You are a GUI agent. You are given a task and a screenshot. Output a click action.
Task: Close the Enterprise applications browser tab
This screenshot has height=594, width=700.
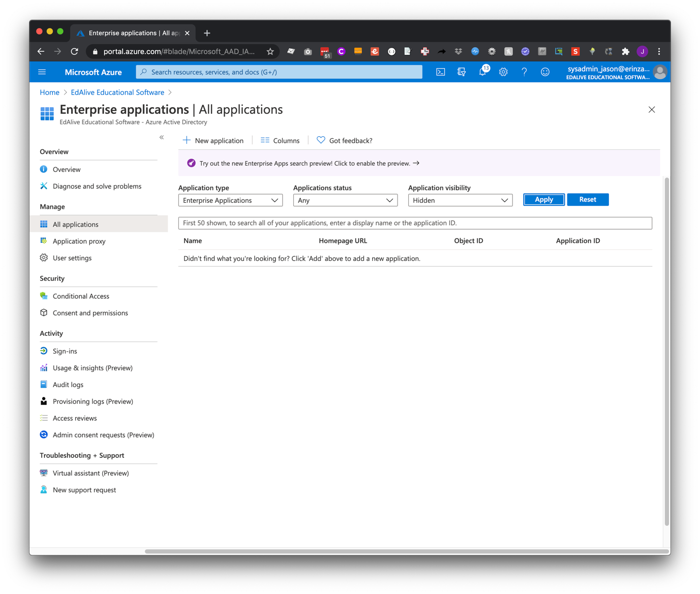[187, 33]
